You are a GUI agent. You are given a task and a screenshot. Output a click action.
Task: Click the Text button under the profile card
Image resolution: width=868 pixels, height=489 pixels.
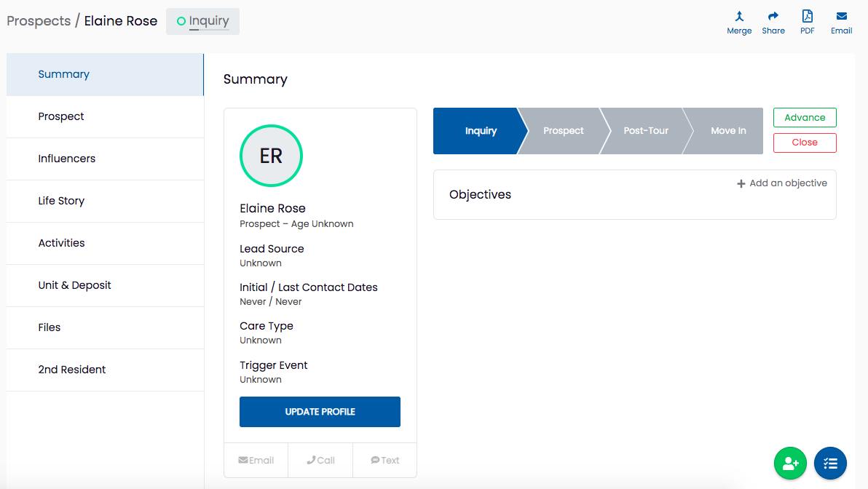tap(384, 460)
